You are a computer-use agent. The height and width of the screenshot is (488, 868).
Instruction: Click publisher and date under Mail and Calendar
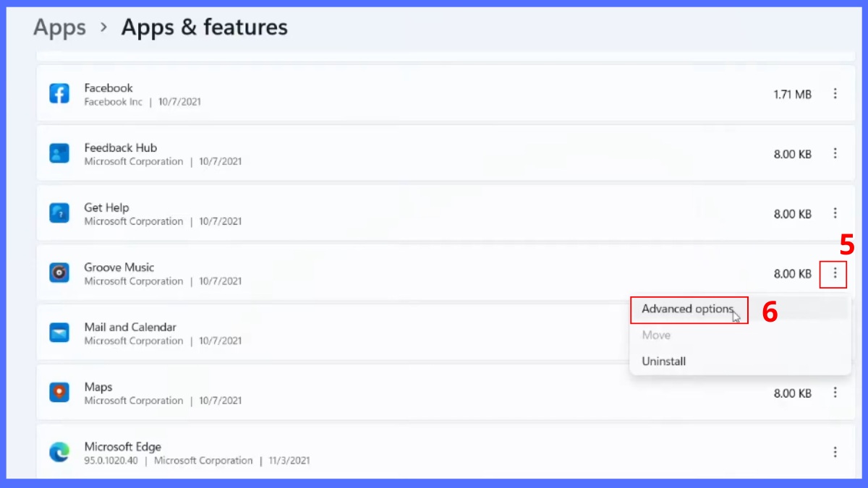[163, 341]
